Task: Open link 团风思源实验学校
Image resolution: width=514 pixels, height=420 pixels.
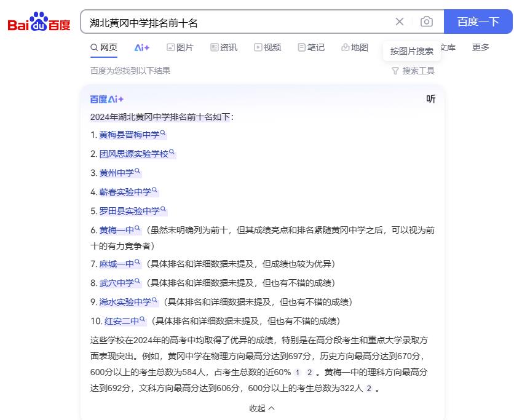Action: (x=136, y=154)
